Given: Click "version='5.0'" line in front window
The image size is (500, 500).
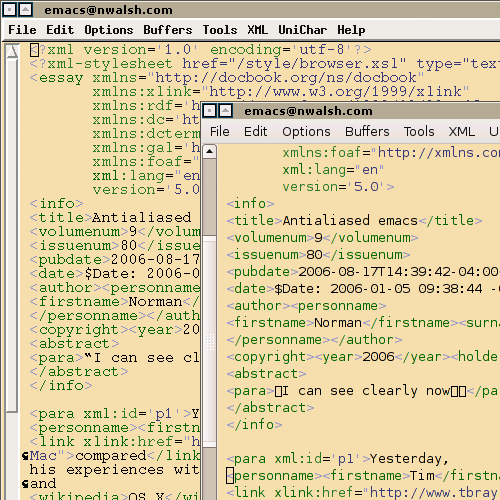Looking at the screenshot, I should tap(338, 187).
